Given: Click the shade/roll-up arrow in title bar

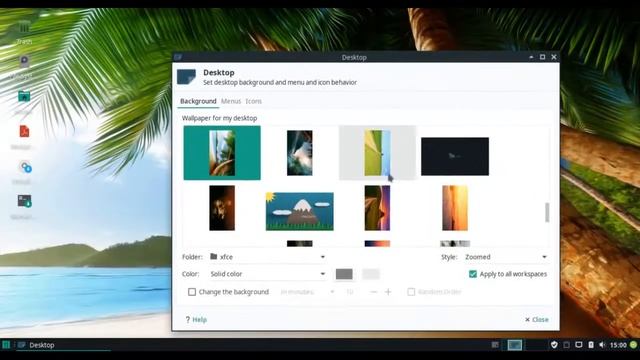Looking at the screenshot, I should [531, 57].
